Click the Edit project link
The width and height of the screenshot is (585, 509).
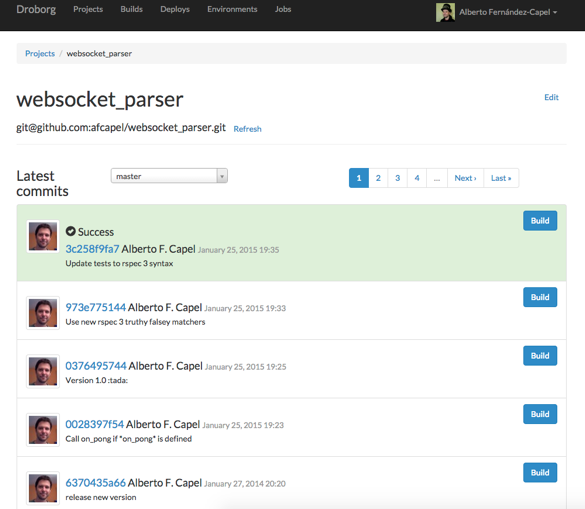(551, 97)
